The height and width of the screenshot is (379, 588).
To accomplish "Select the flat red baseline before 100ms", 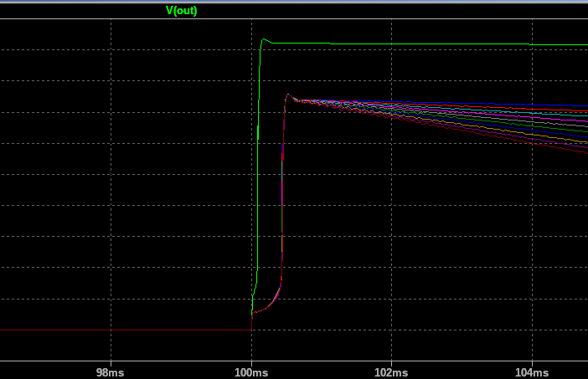I will click(126, 330).
